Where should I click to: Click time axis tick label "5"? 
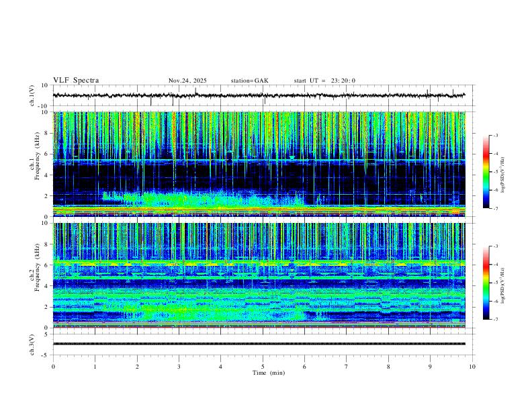(263, 367)
